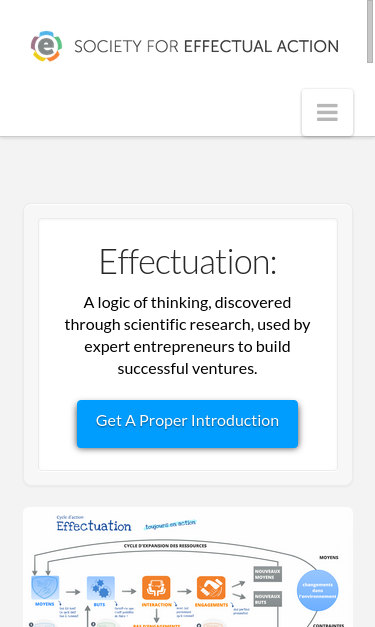Click the logic of thinking description paragraph
This screenshot has width=375, height=627.
(187, 335)
